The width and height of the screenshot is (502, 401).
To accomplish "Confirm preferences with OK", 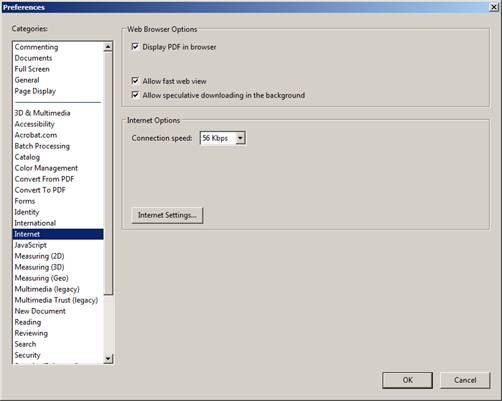I will click(x=408, y=380).
